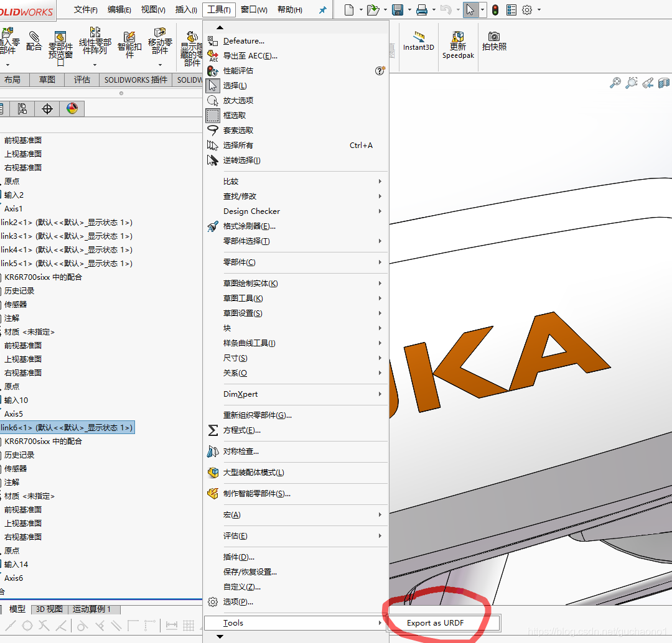Screen dimensions: 672x643
Task: Open the 插入(I) menu
Action: [187, 10]
